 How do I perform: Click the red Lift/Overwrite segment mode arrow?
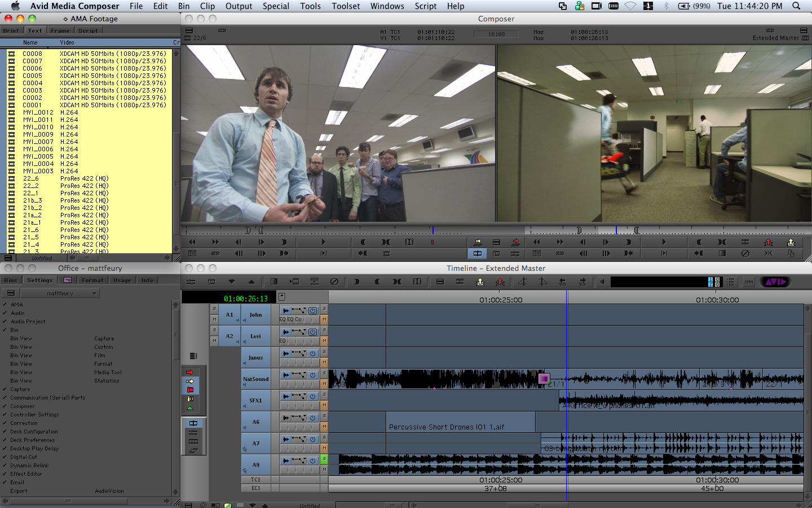[189, 372]
